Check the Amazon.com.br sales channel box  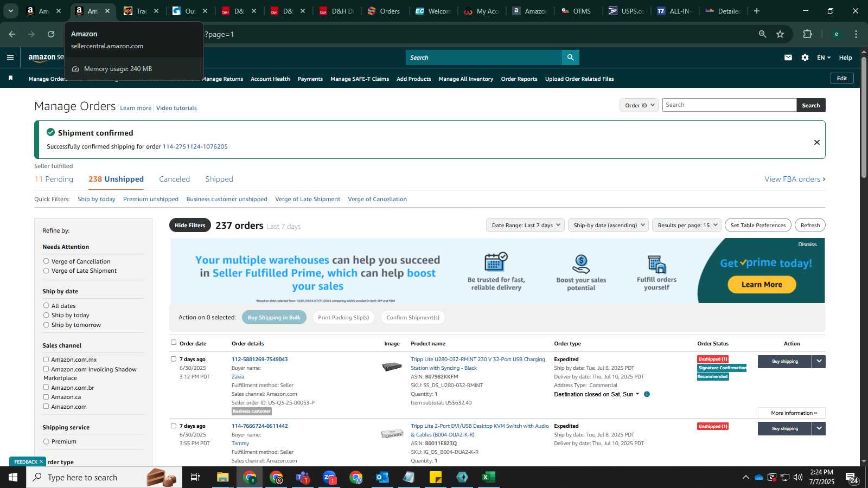[46, 387]
